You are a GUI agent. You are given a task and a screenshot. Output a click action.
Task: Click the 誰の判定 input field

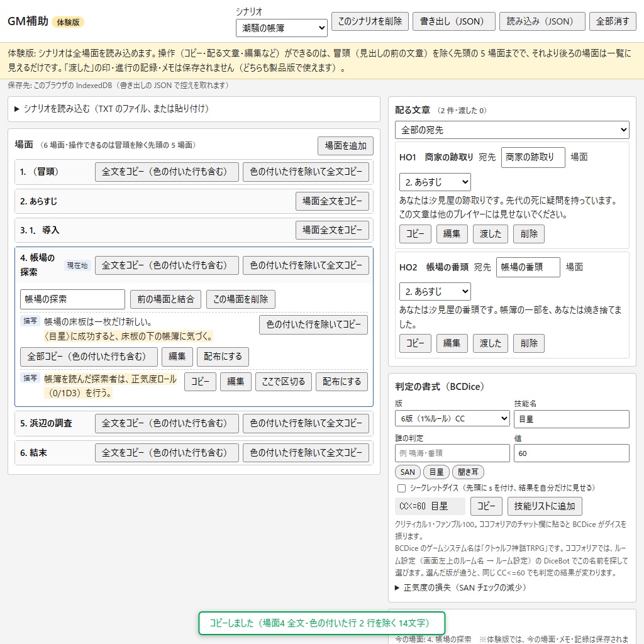tap(452, 453)
